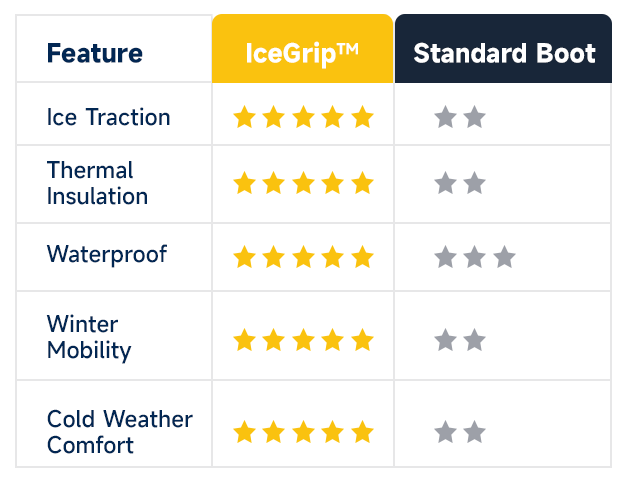Click fifth gold star in Waterproof row

coord(362,257)
